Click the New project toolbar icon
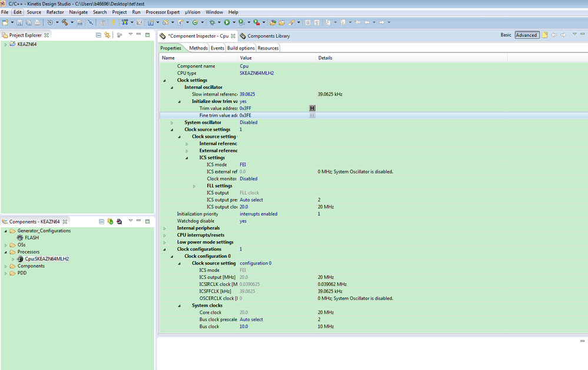 (x=5, y=22)
